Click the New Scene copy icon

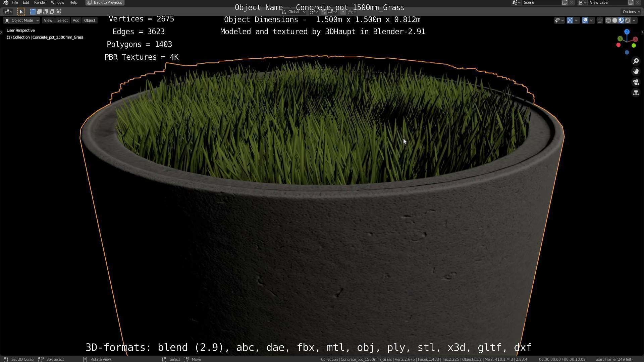click(565, 3)
